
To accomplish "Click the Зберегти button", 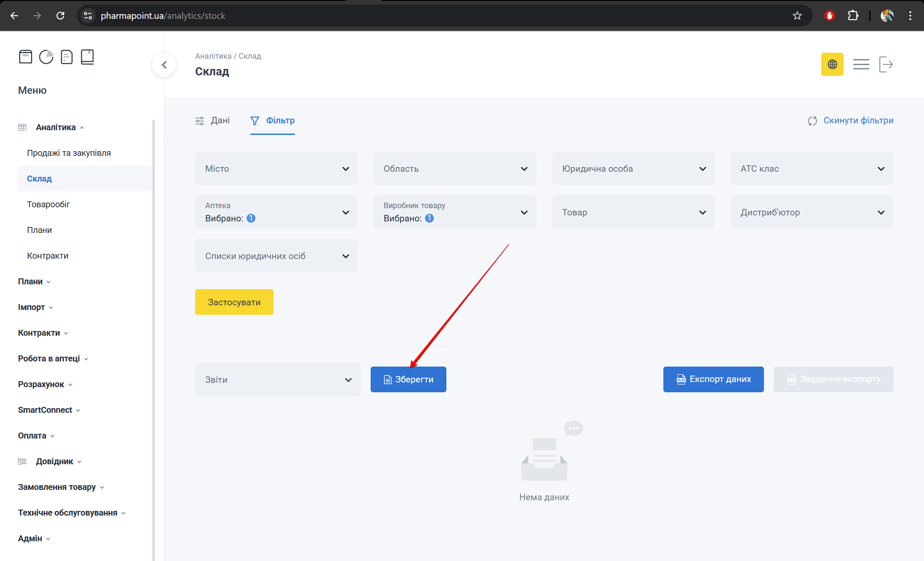I will click(x=408, y=379).
